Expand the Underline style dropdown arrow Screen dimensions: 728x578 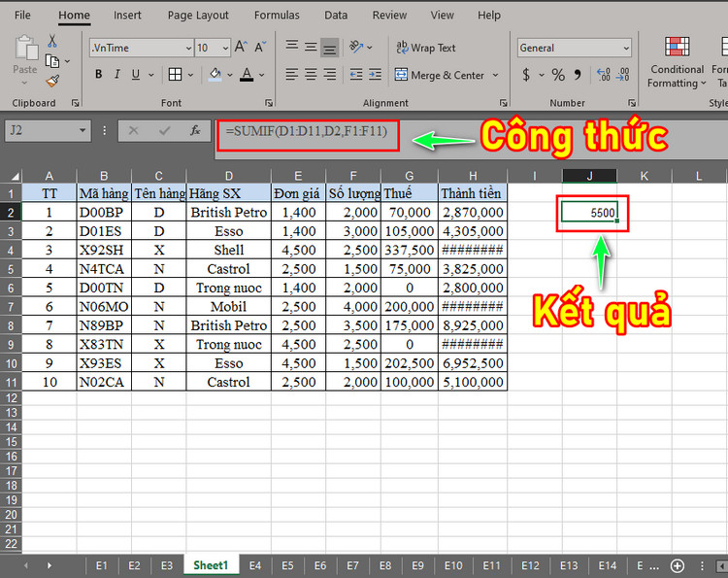(150, 75)
